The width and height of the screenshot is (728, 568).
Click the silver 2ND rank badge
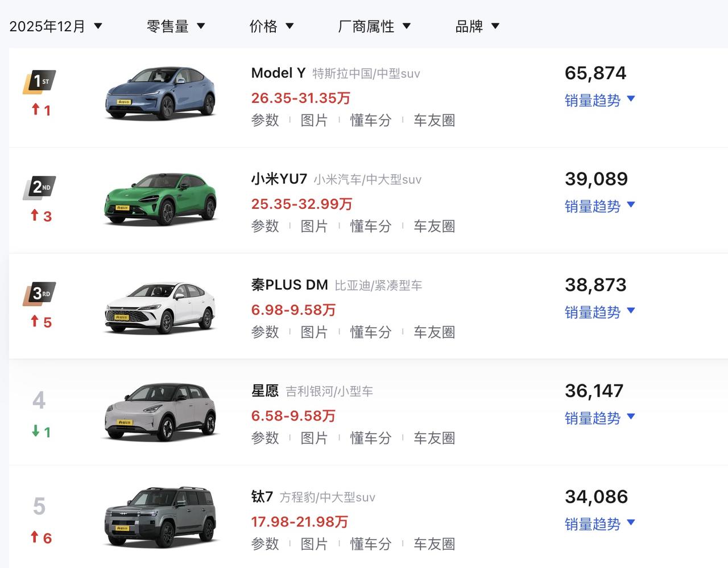tap(40, 187)
